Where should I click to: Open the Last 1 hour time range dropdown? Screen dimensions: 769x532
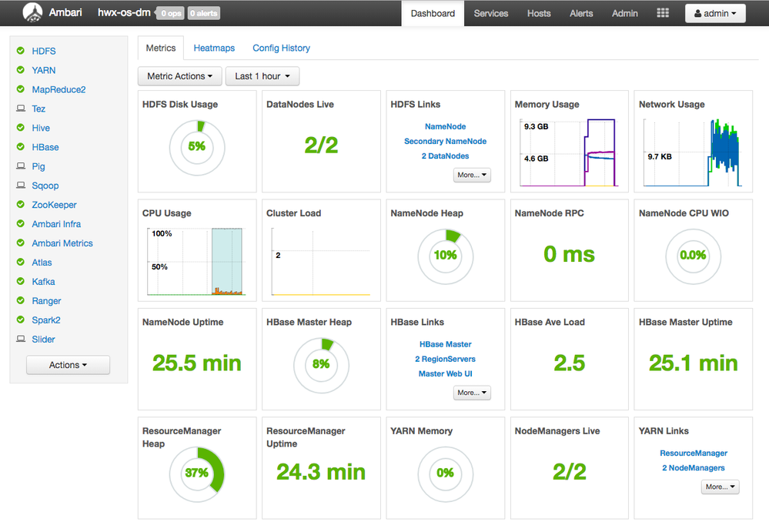click(262, 76)
